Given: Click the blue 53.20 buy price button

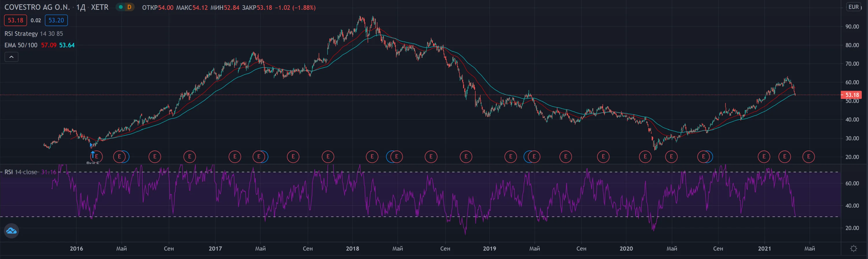Looking at the screenshot, I should 56,20.
